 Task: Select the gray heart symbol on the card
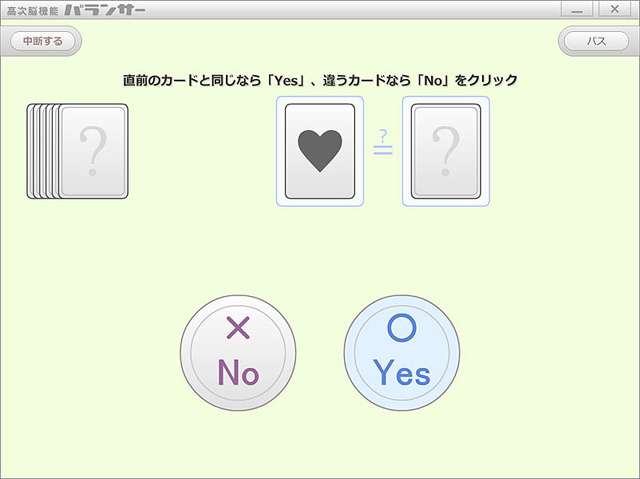[320, 151]
